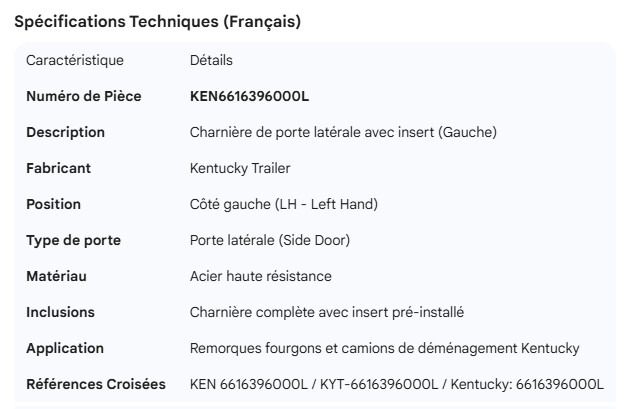Image resolution: width=627 pixels, height=409 pixels.
Task: Click the Détails column header
Action: 211,60
